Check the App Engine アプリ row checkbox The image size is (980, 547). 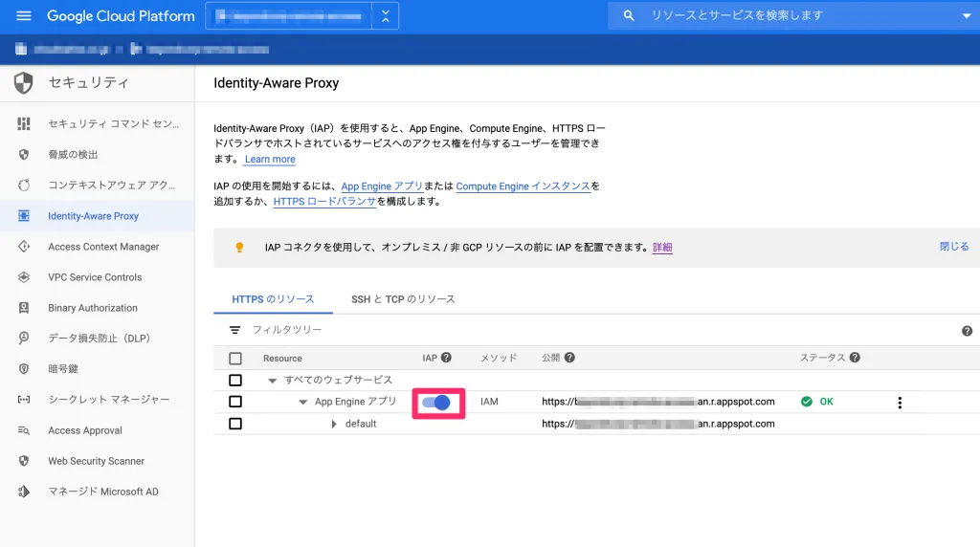click(235, 402)
